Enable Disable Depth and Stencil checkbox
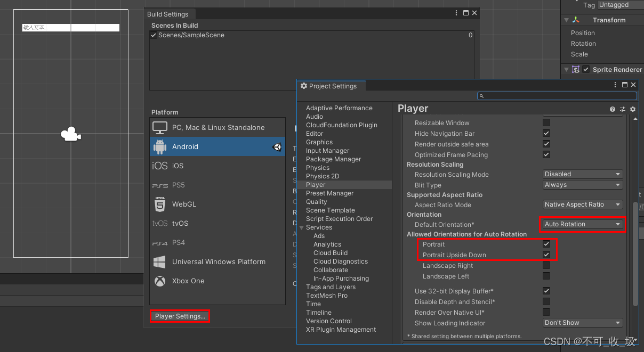Image resolution: width=644 pixels, height=352 pixels. (x=546, y=302)
